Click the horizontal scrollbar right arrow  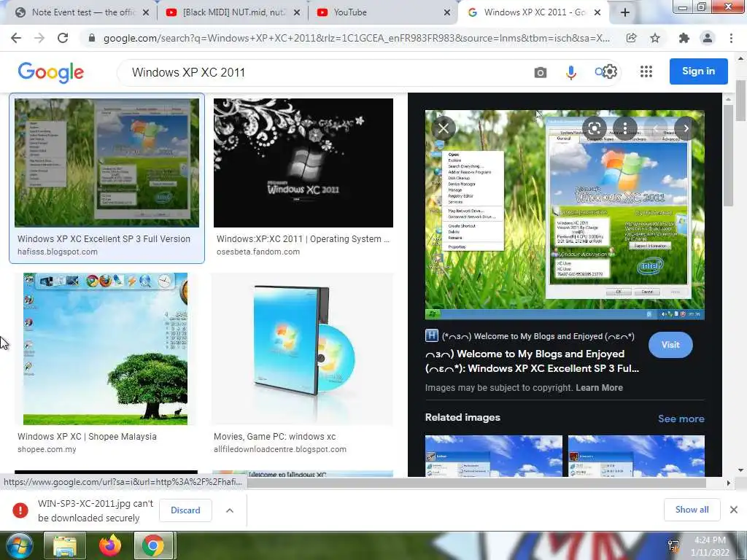(728, 483)
